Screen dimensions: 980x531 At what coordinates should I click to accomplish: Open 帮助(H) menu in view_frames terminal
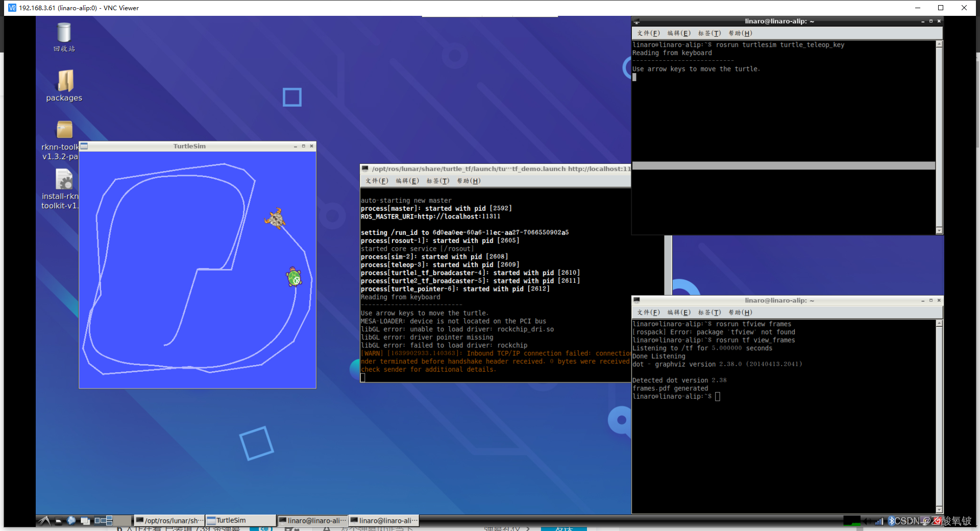tap(740, 312)
